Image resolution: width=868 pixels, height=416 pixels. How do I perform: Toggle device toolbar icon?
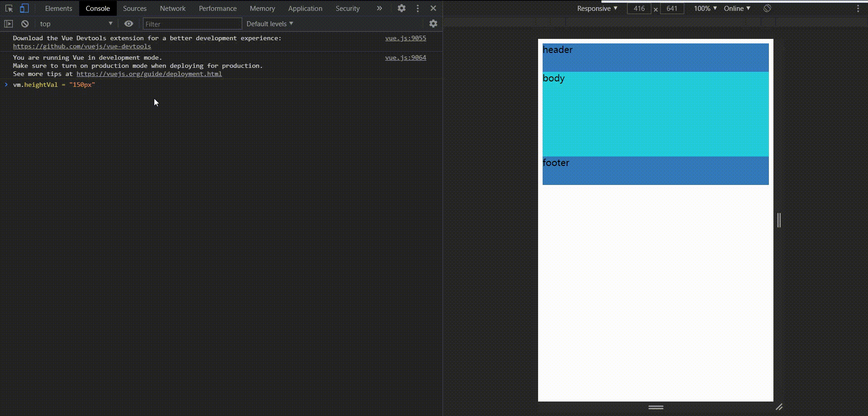coord(24,8)
